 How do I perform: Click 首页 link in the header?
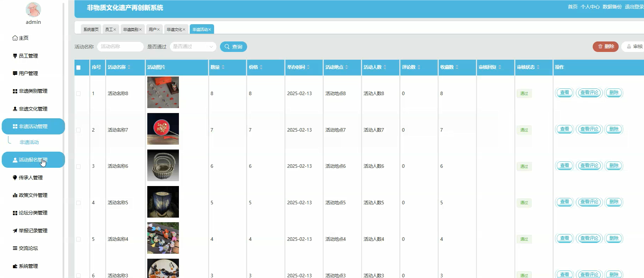573,7
